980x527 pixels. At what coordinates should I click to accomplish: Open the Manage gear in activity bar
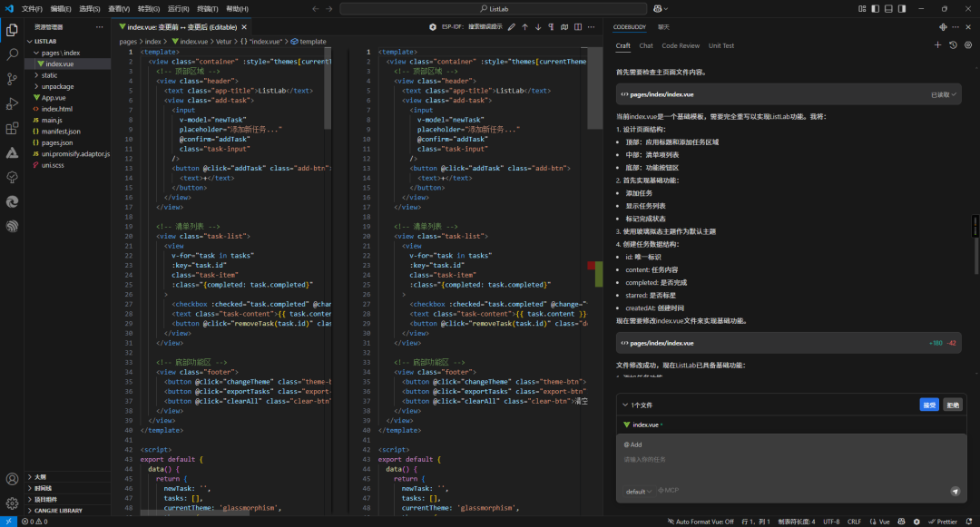click(12, 503)
